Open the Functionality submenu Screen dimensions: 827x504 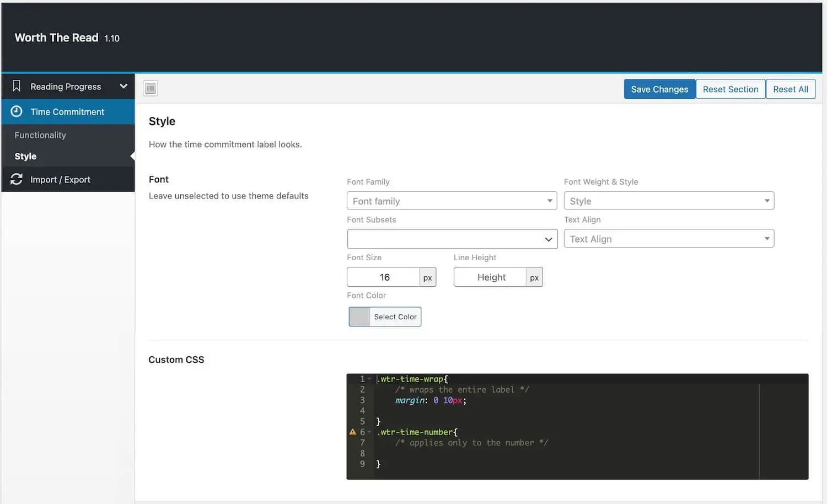tap(40, 135)
